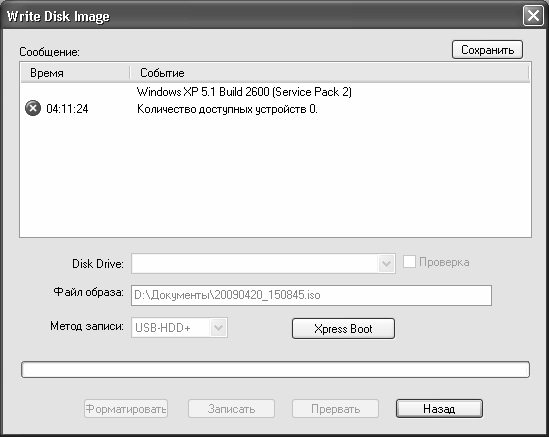Open the Disk Drive dropdown arrow
Screen dimensions: 549x437
click(386, 263)
